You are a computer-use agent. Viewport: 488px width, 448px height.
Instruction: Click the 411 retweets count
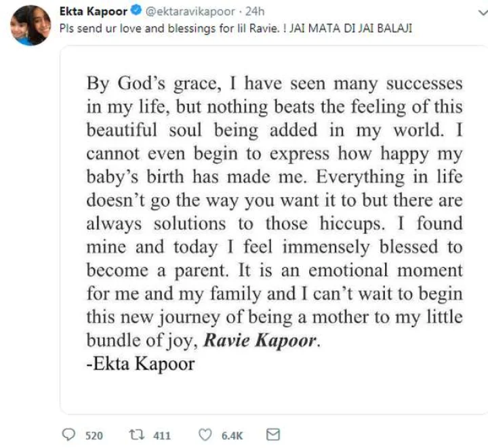[x=162, y=436]
